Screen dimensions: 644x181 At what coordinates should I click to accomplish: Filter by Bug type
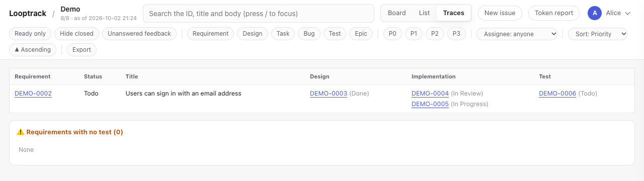(x=309, y=34)
